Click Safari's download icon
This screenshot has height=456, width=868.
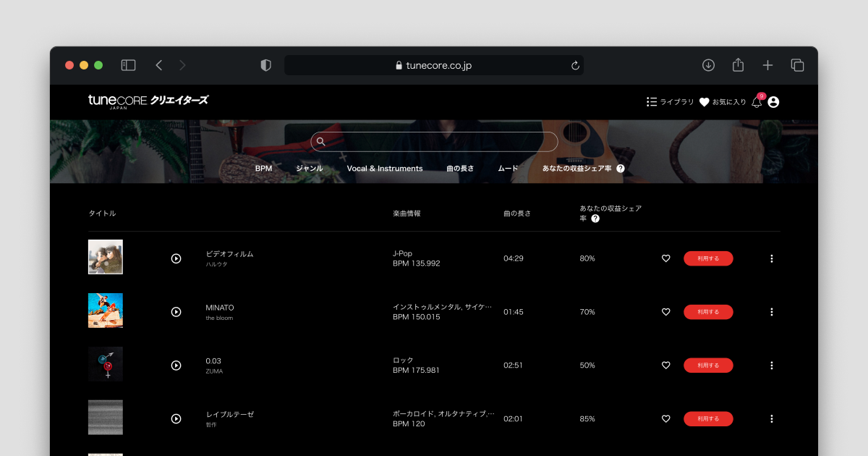(x=708, y=65)
